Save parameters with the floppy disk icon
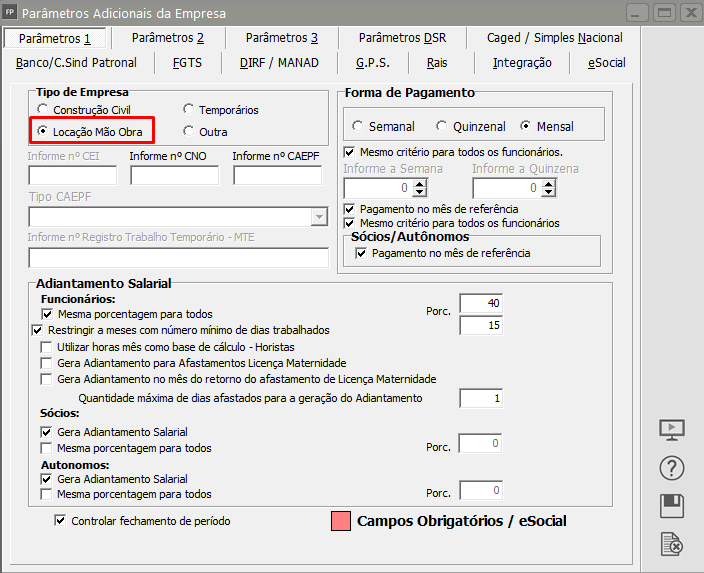 672,506
